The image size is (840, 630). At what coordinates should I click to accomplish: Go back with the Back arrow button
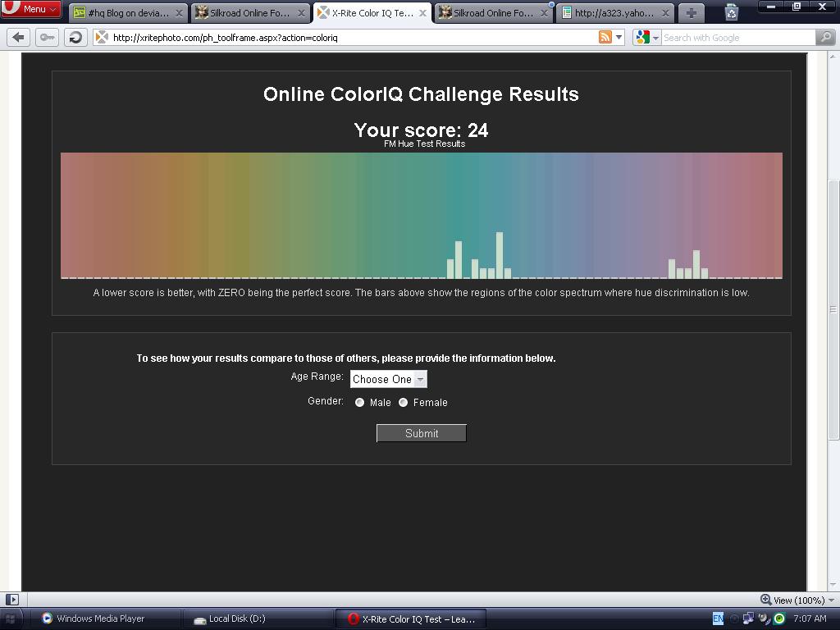pyautogui.click(x=19, y=38)
